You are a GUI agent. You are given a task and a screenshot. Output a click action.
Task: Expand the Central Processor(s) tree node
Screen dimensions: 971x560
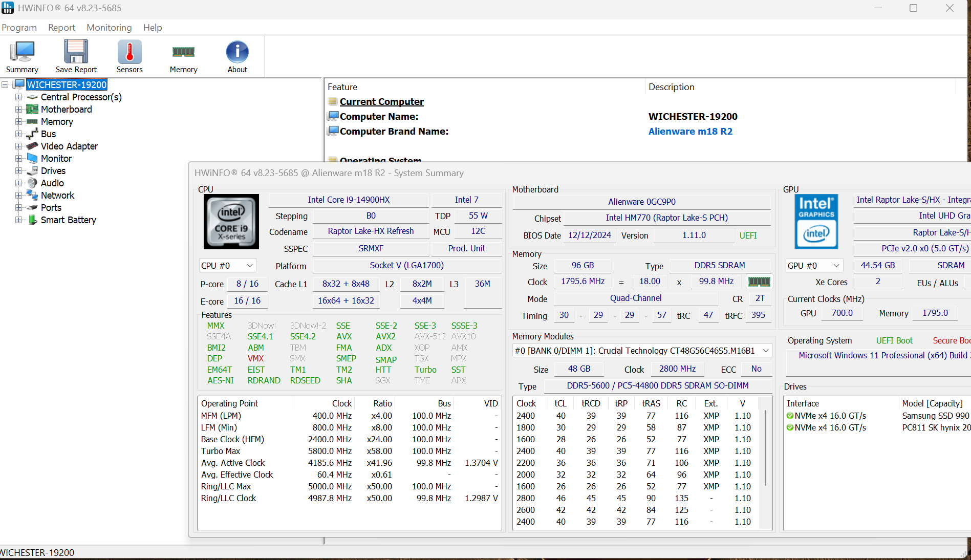click(19, 97)
